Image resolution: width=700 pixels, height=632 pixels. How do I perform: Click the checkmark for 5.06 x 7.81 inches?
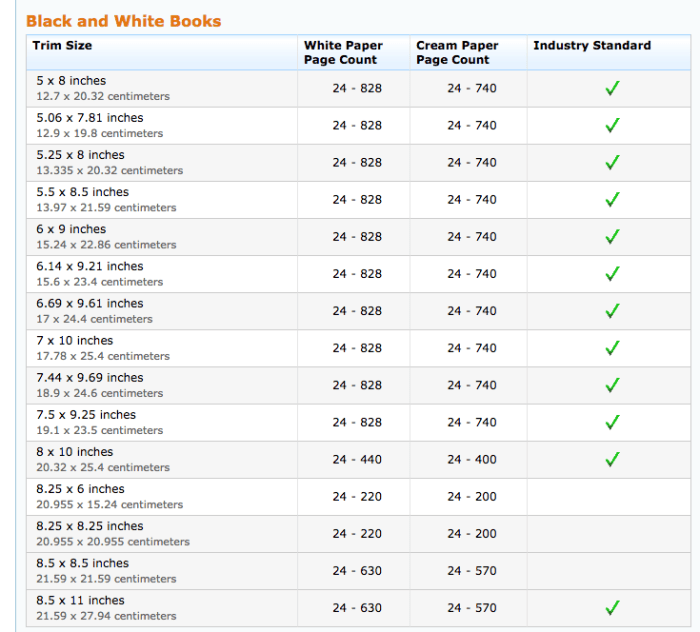612,126
